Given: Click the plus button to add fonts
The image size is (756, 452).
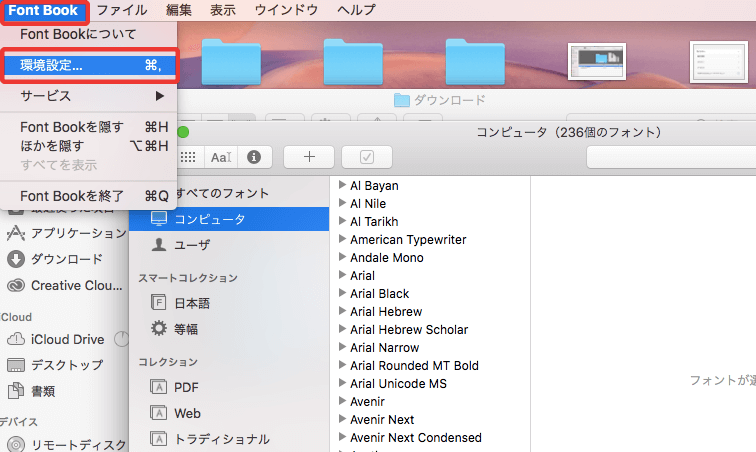Looking at the screenshot, I should [x=309, y=157].
